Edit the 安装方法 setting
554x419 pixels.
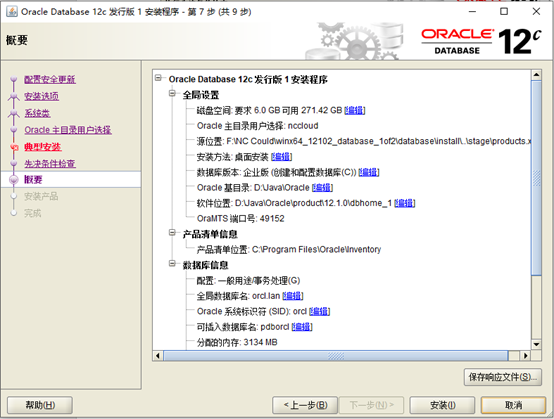(281, 157)
